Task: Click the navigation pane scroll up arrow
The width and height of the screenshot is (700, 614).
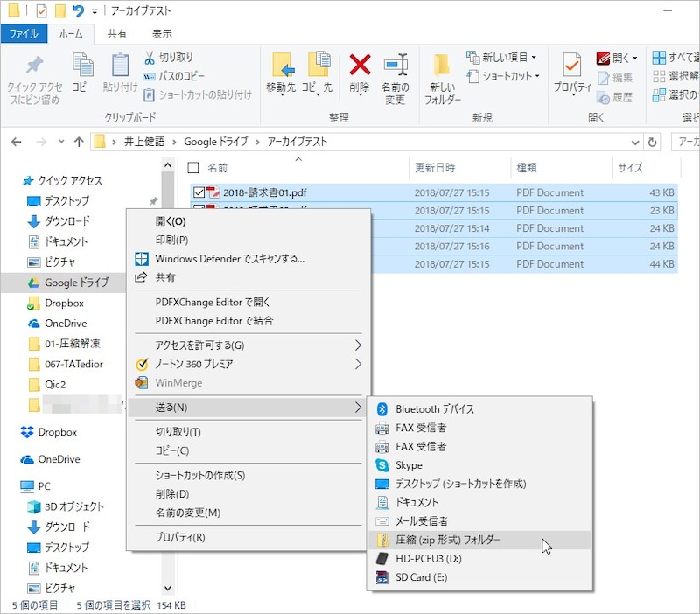Action: (168, 165)
